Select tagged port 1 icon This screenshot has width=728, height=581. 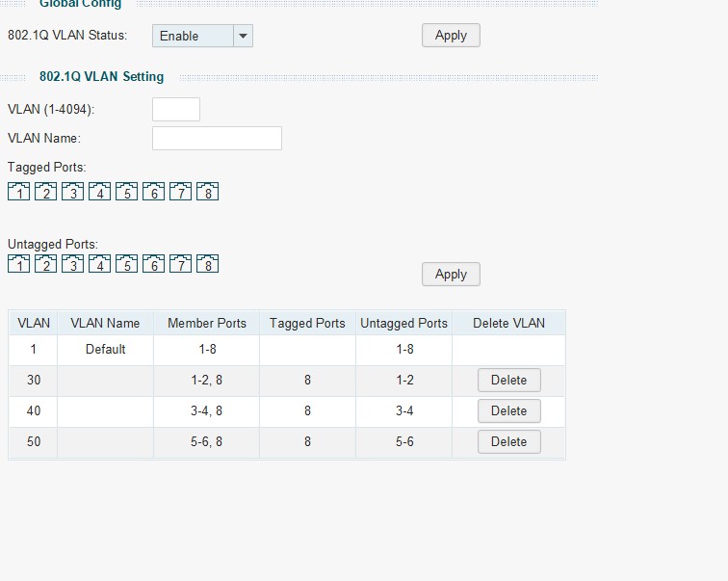[x=18, y=192]
